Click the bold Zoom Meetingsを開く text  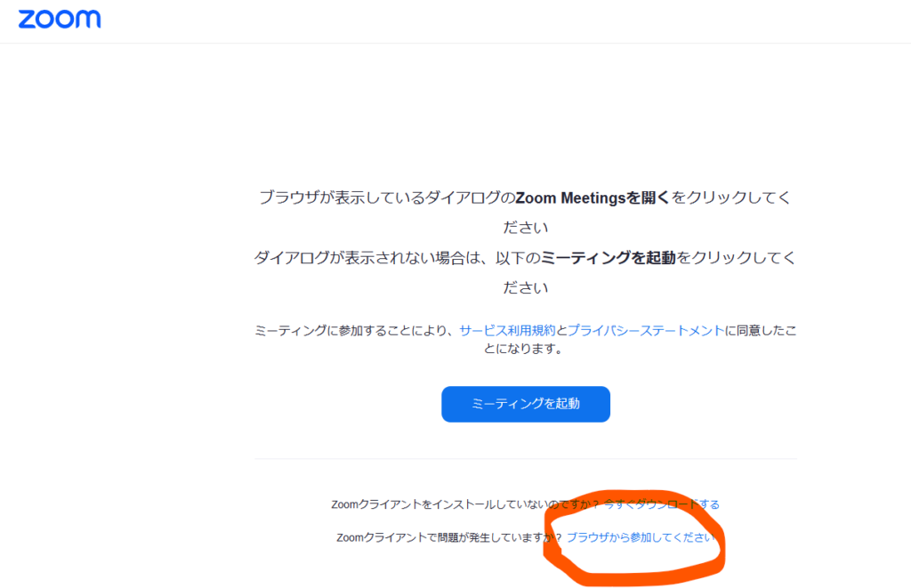pyautogui.click(x=593, y=198)
